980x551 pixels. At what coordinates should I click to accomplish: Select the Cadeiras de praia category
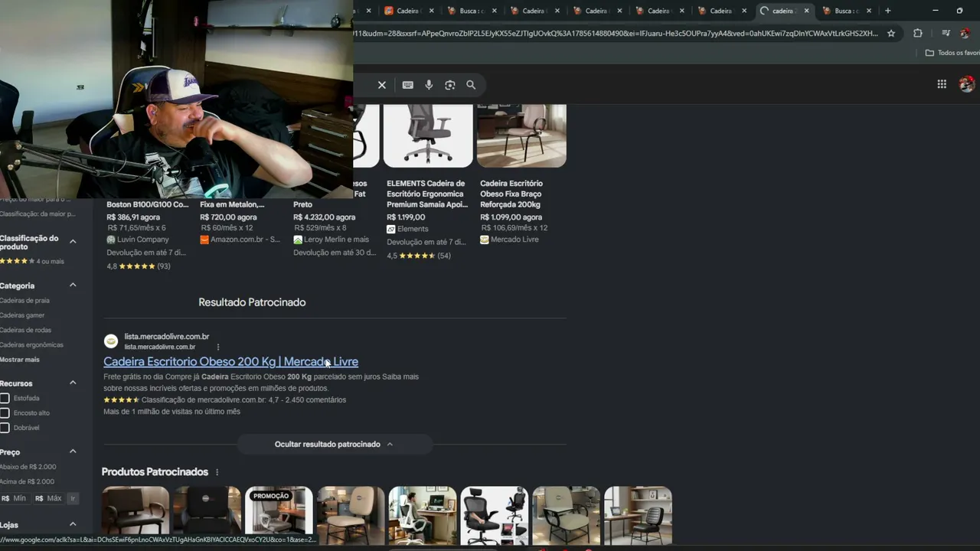pos(24,301)
